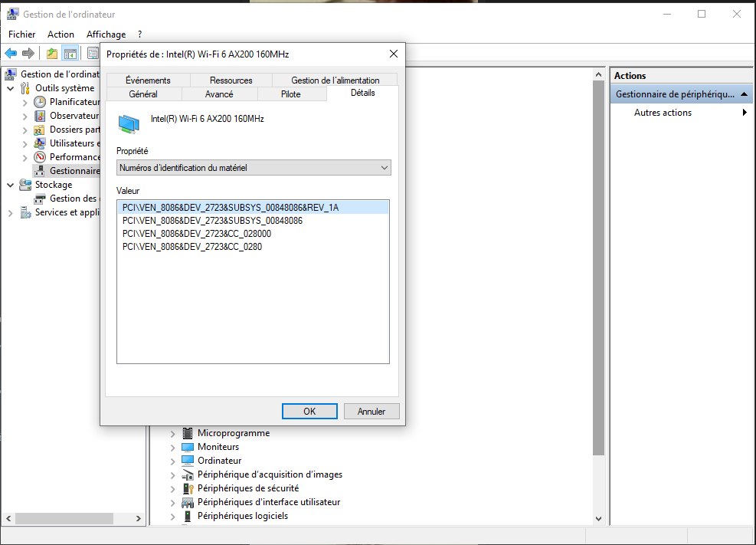Click the up-one-level folder icon
The width and height of the screenshot is (756, 545).
point(51,53)
